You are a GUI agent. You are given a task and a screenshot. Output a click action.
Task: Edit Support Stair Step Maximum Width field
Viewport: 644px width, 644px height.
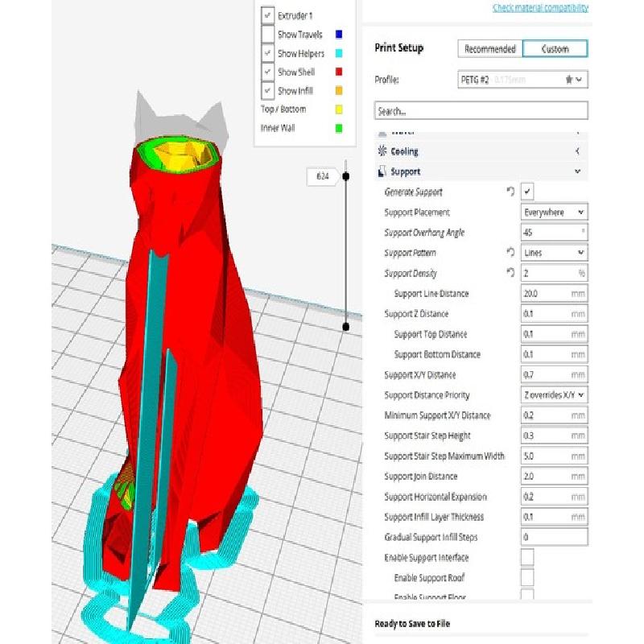tap(554, 456)
